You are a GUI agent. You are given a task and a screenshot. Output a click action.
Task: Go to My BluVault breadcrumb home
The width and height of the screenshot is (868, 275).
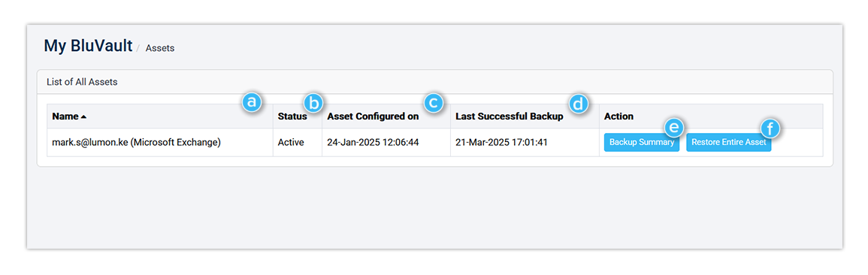[x=88, y=46]
